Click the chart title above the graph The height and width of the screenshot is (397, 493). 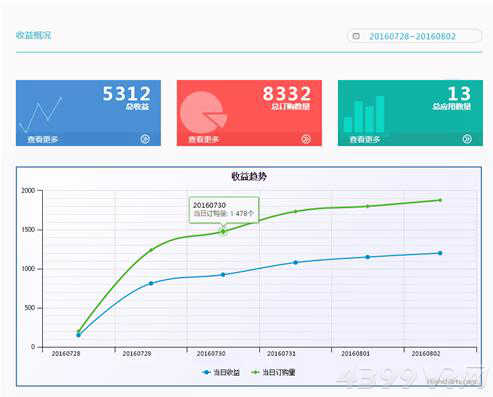[249, 176]
